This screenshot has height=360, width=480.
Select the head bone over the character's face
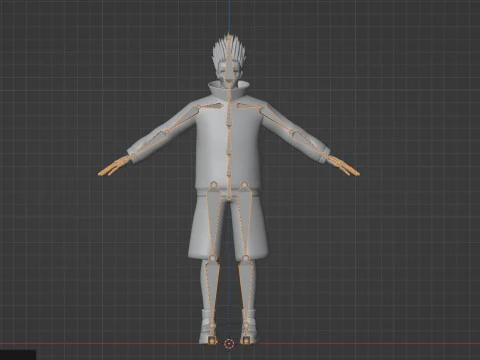pyautogui.click(x=229, y=60)
